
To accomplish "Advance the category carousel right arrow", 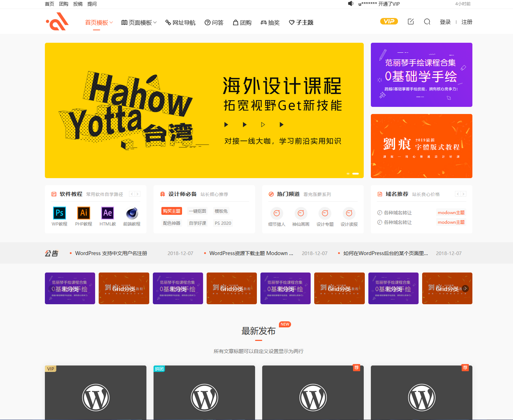I will click(x=465, y=289).
